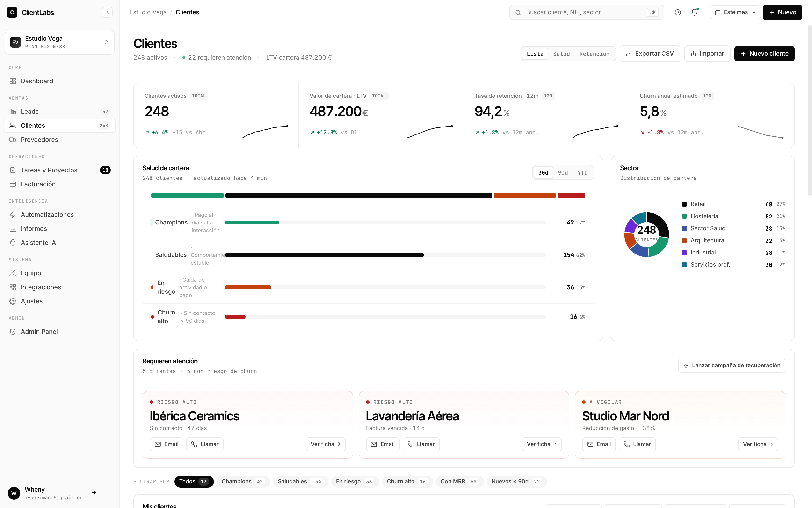Click the logout icon next to Wheny

pos(94,493)
